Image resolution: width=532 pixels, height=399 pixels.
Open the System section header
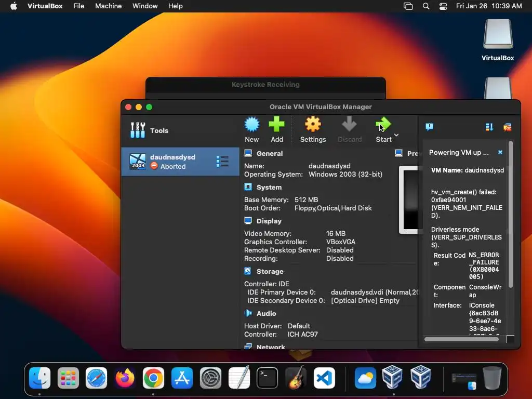point(269,187)
